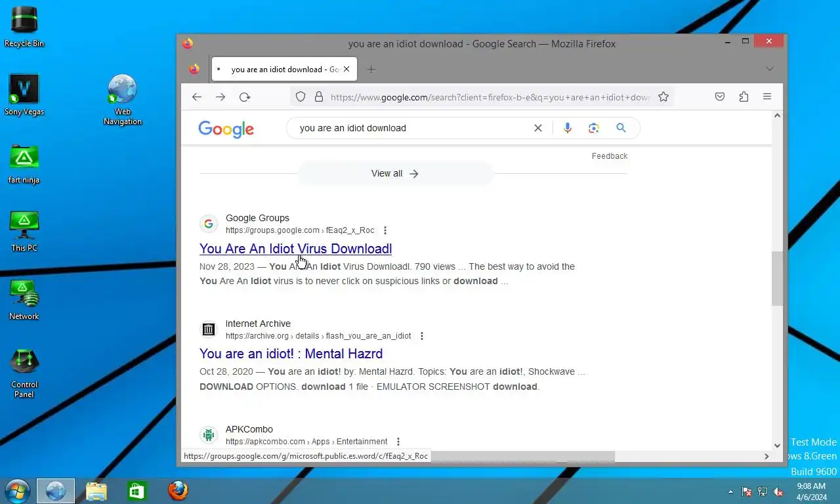The height and width of the screenshot is (504, 840).
Task: Expand the list all tabs chevron
Action: pos(770,69)
